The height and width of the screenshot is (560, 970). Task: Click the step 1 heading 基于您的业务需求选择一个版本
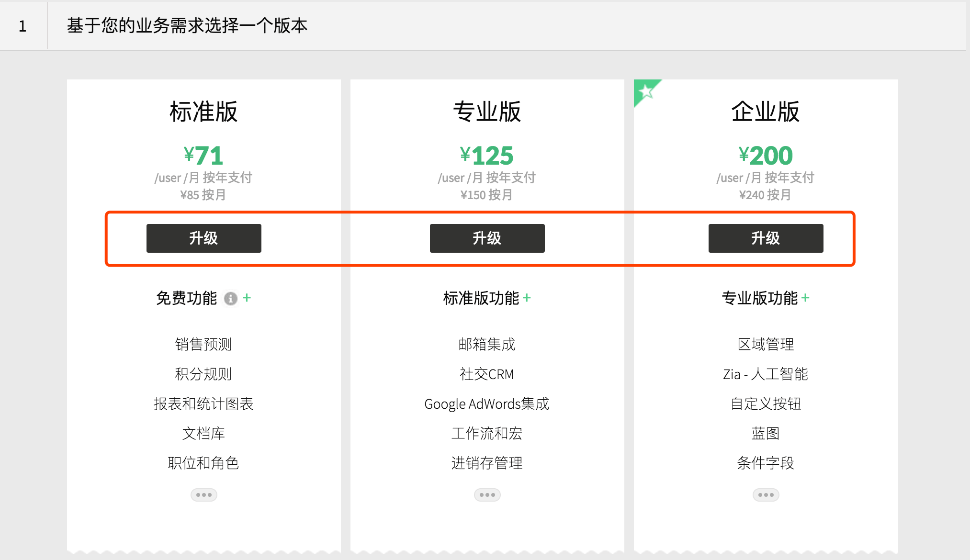click(x=187, y=25)
